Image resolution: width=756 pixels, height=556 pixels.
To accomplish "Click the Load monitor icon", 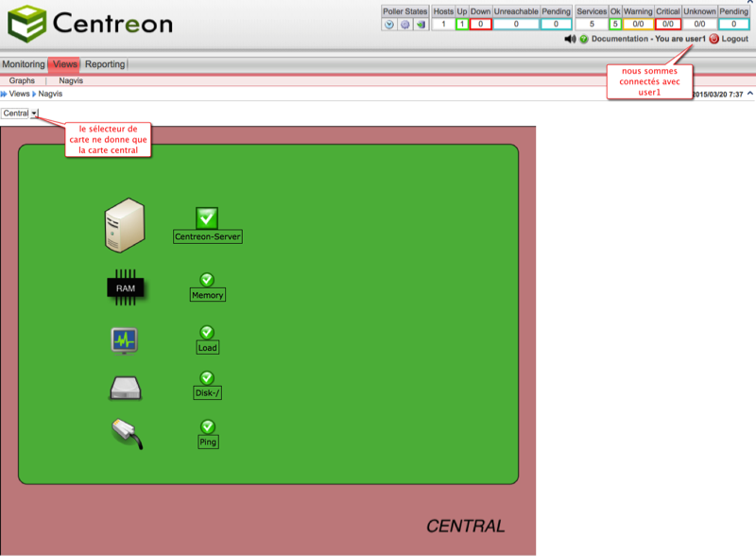I will click(x=125, y=339).
